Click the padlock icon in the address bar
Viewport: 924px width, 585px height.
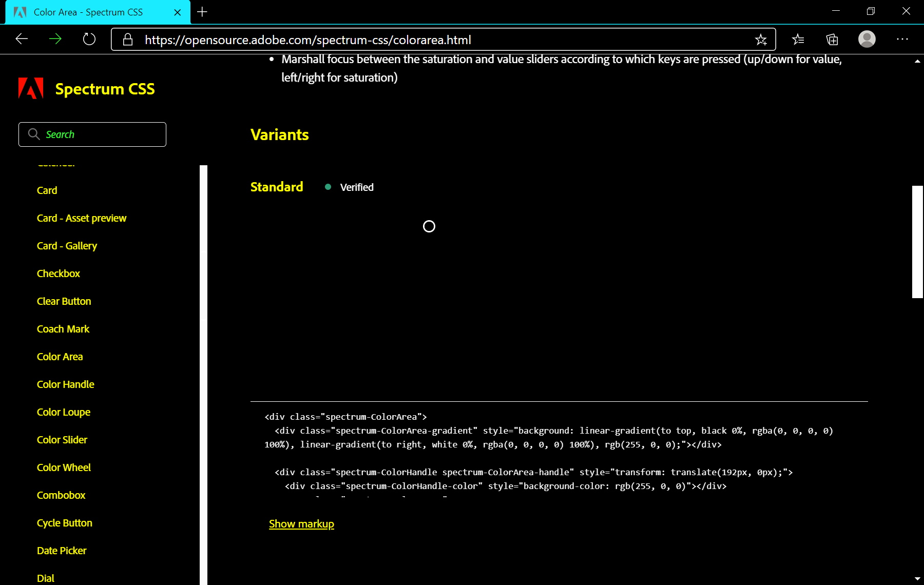click(127, 39)
